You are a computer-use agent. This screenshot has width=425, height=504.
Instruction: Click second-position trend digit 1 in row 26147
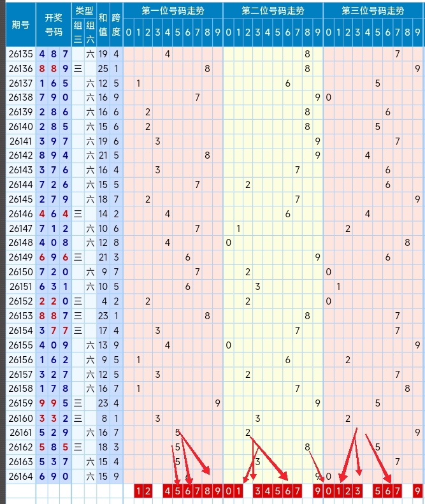point(238,229)
